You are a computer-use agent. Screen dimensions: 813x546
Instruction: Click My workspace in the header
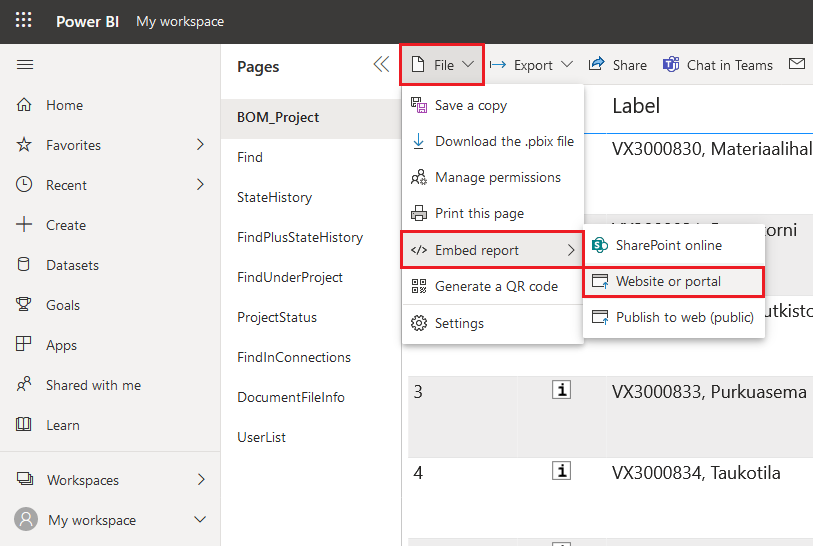180,21
